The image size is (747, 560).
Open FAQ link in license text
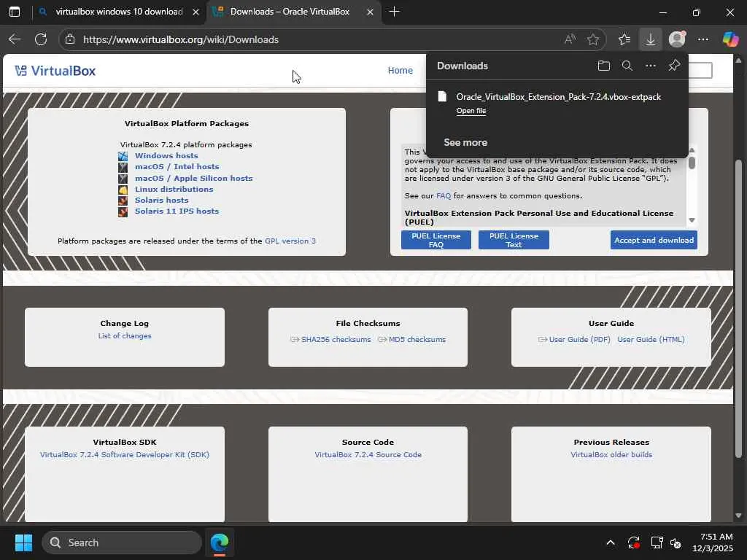point(444,195)
